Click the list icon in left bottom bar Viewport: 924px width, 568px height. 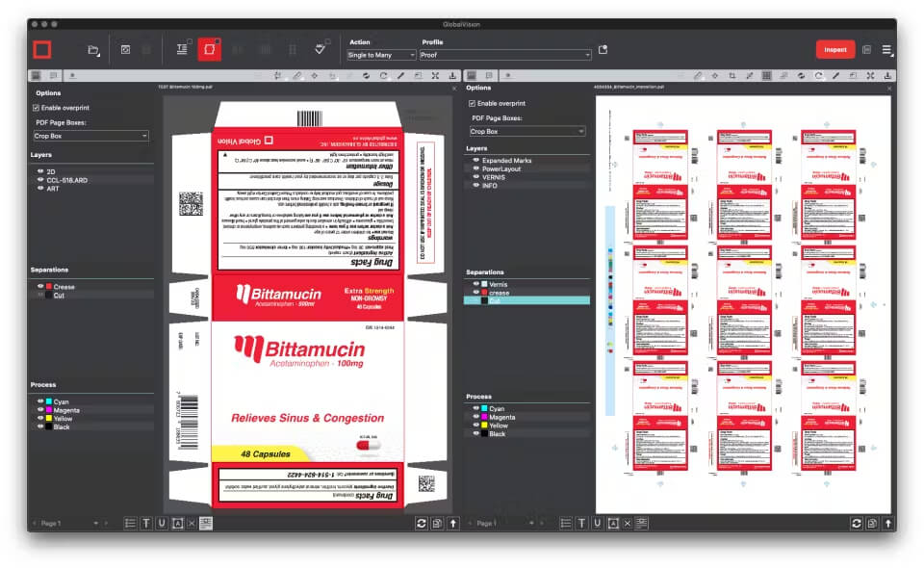pos(130,523)
